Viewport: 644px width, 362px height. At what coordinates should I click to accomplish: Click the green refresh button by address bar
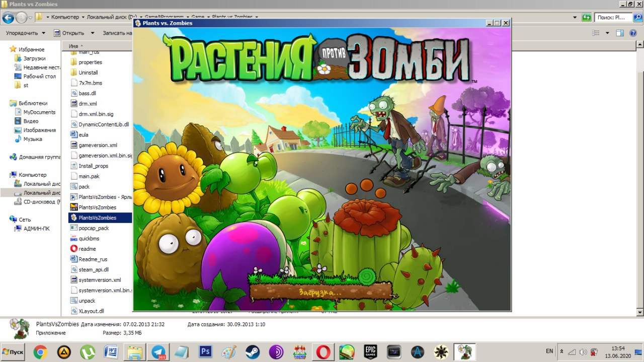[x=586, y=17]
